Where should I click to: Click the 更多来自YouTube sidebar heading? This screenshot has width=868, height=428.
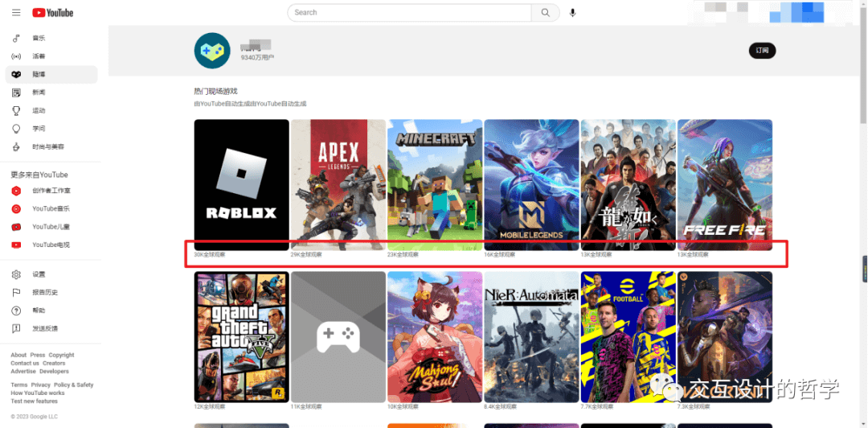click(x=39, y=175)
